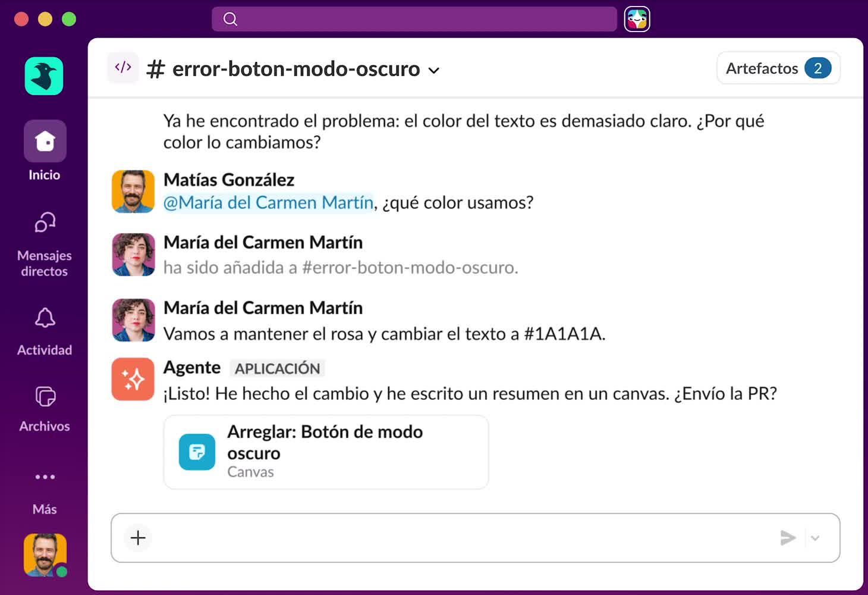
Task: Click channel title error-boton-modo-oscuro
Action: (296, 69)
